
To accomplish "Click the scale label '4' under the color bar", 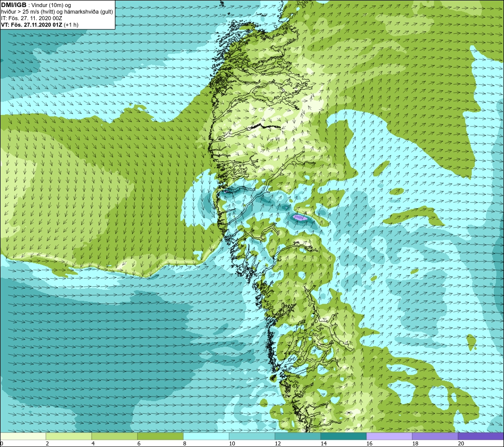I will click(x=93, y=443).
